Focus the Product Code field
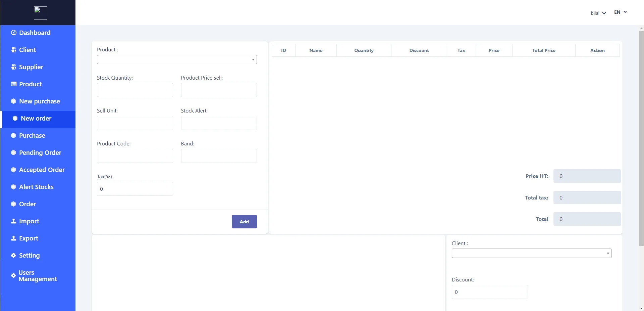644x311 pixels. click(135, 156)
